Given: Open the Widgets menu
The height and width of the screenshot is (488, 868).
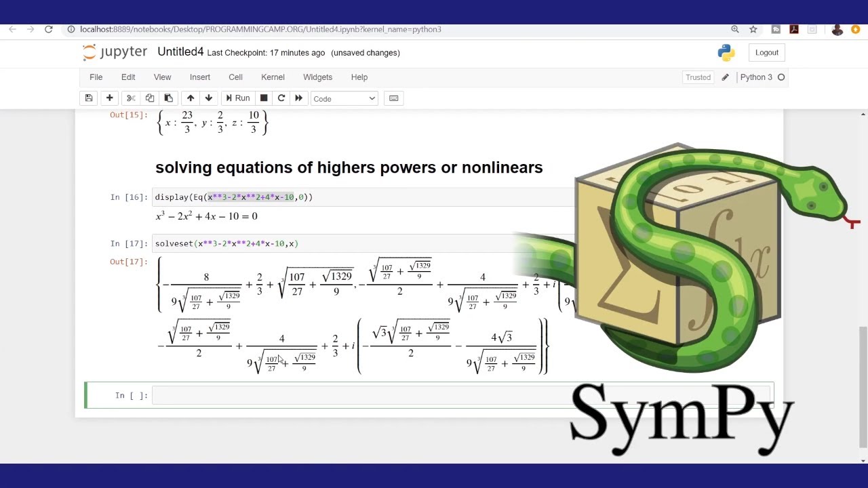Looking at the screenshot, I should pyautogui.click(x=317, y=77).
